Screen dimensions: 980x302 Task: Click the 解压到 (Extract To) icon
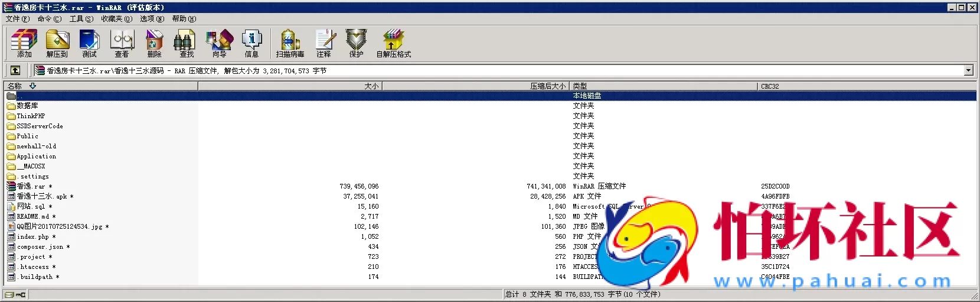57,44
